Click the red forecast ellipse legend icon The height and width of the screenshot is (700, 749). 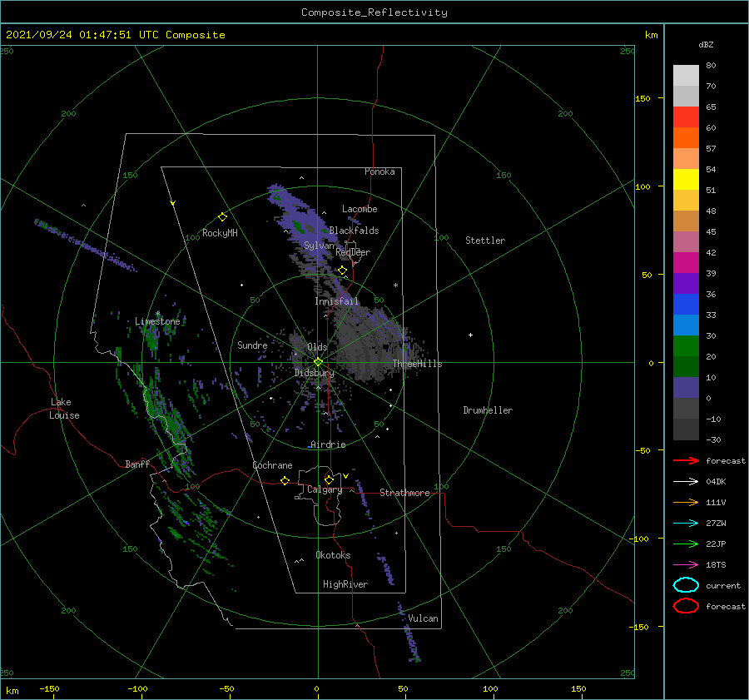click(x=686, y=606)
